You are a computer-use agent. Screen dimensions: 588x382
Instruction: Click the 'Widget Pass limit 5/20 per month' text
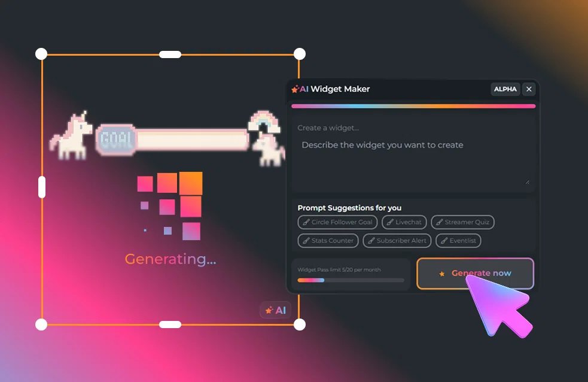[x=339, y=270]
